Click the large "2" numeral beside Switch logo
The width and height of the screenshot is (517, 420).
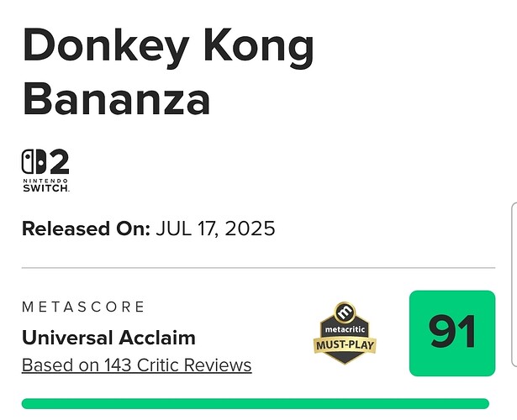click(58, 162)
